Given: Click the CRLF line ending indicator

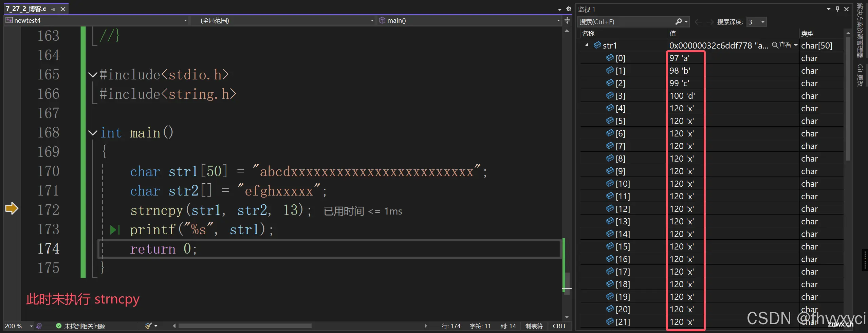Looking at the screenshot, I should coord(559,326).
